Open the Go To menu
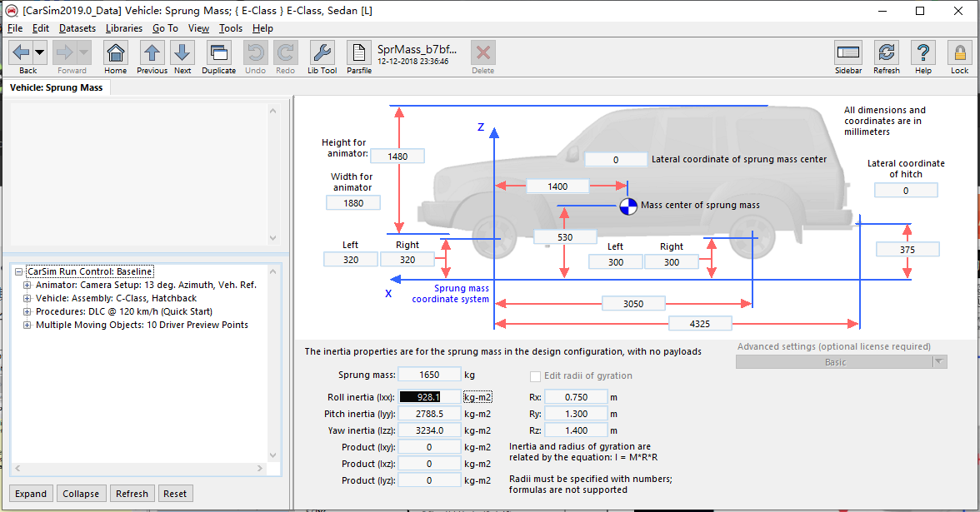The height and width of the screenshot is (512, 980). point(165,28)
